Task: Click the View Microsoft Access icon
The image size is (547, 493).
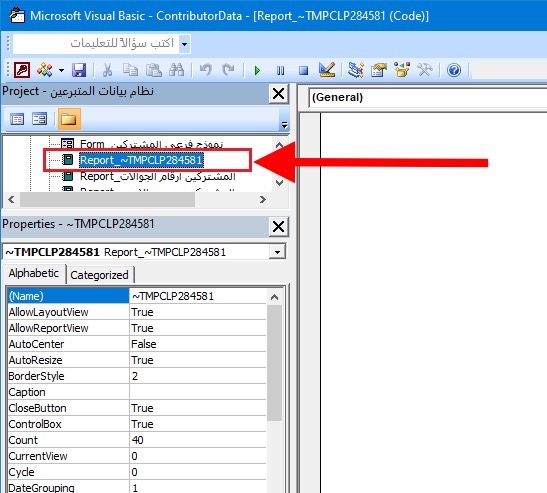Action: tap(22, 70)
